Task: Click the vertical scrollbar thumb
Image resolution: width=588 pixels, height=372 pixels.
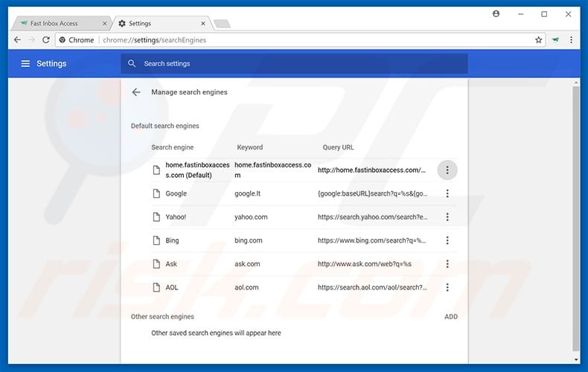Action: pyautogui.click(x=576, y=219)
